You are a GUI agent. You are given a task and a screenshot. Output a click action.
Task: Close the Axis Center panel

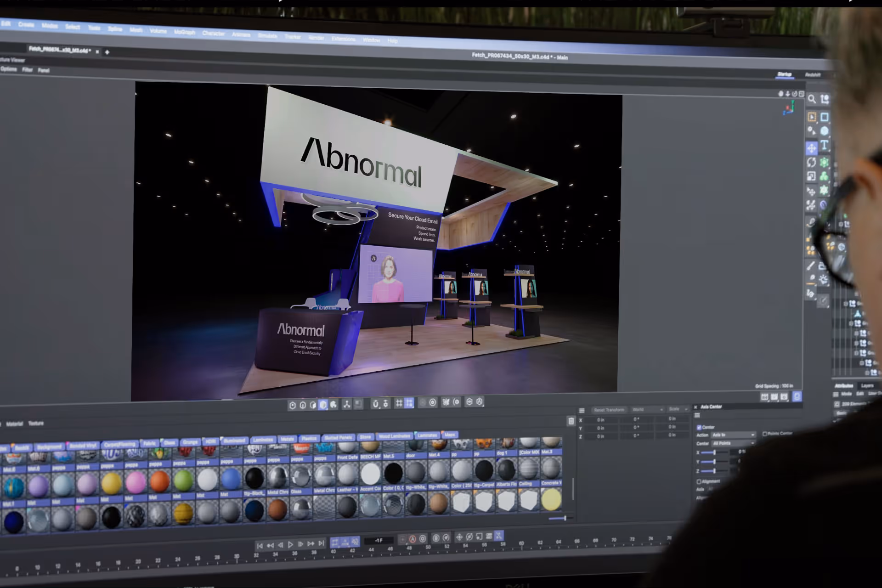(x=695, y=407)
